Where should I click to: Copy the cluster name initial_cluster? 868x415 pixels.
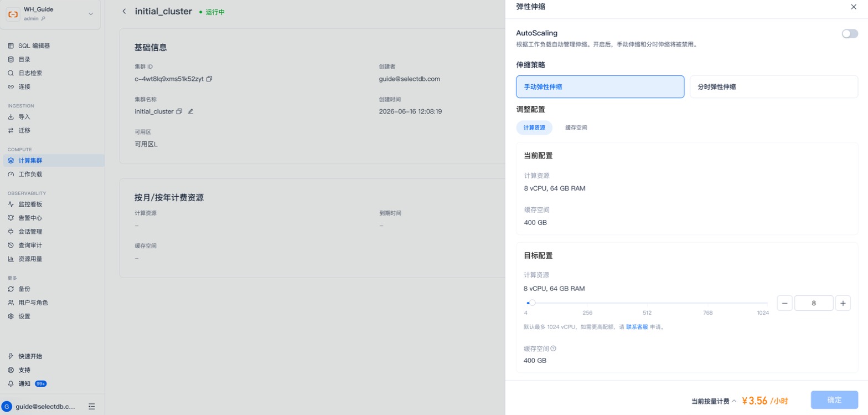(x=179, y=111)
